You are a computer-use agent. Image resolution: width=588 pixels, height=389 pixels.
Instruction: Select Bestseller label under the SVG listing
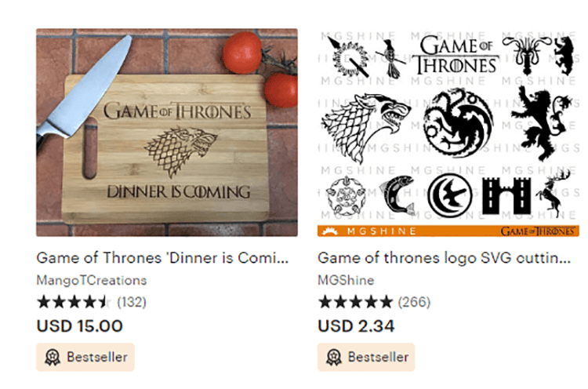click(x=379, y=357)
